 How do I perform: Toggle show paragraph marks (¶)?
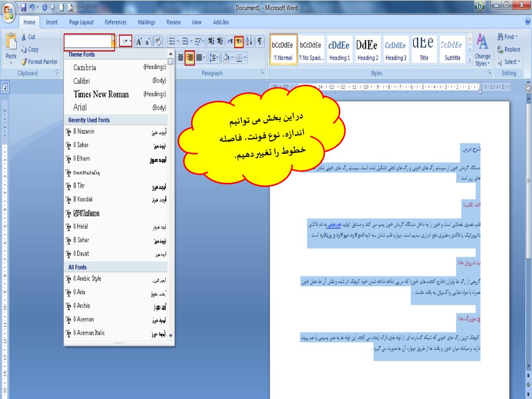(260, 42)
